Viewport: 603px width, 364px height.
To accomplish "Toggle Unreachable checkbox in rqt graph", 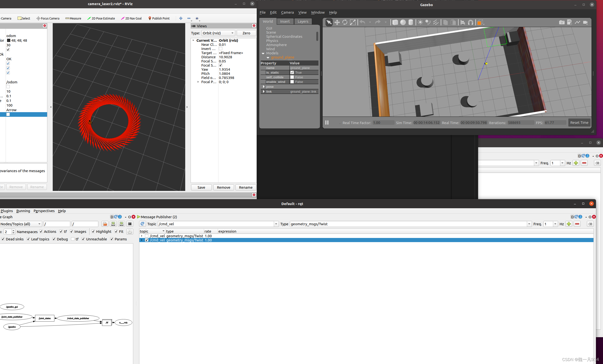I will click(x=83, y=239).
